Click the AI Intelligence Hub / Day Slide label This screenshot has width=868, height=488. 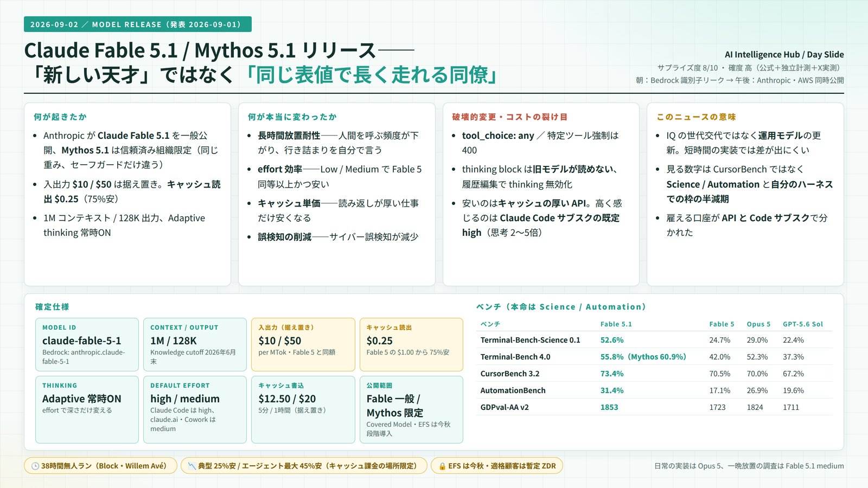pos(784,54)
